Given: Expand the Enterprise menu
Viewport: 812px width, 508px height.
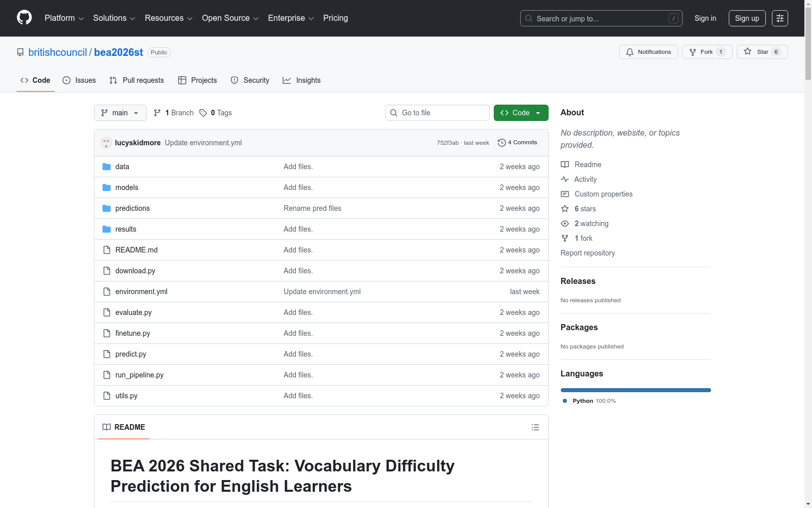Looking at the screenshot, I should [x=291, y=18].
